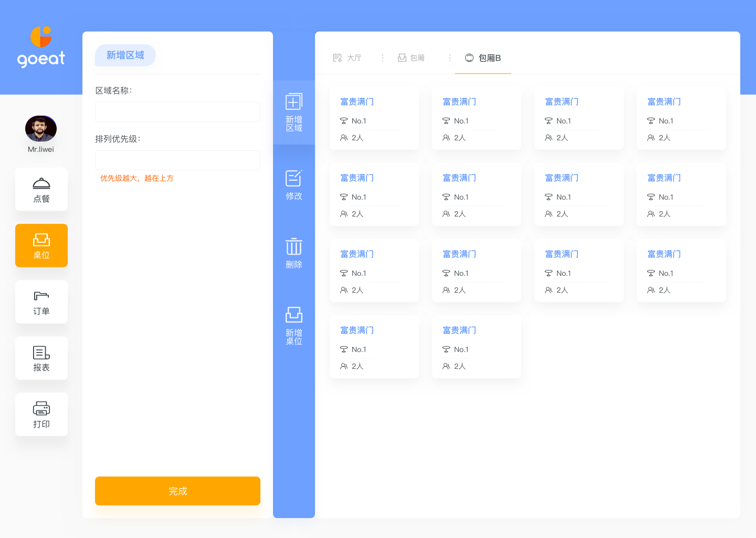Open the 订单 orders section
The image size is (756, 538).
(41, 302)
